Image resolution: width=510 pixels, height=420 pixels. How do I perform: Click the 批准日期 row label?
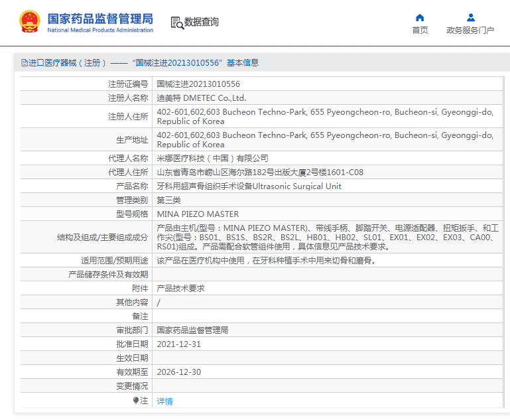(132, 344)
